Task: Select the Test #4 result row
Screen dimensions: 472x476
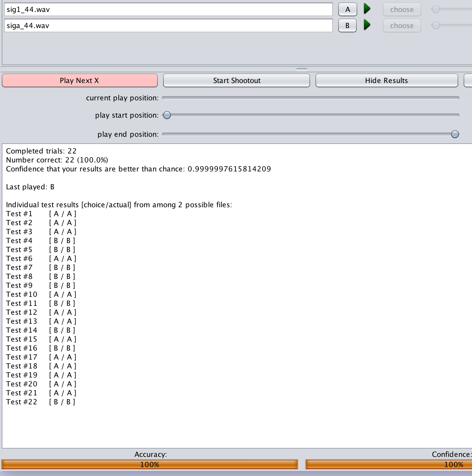Action: [41, 240]
